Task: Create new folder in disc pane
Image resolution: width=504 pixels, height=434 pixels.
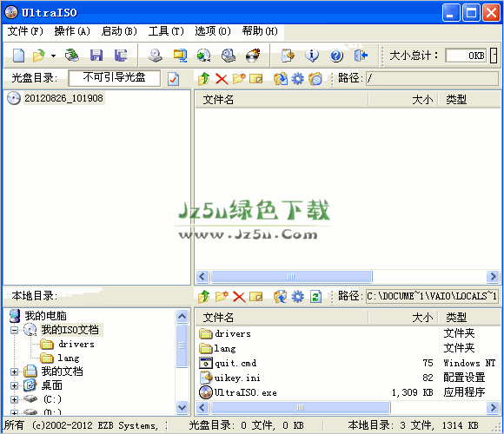Action: 239,78
